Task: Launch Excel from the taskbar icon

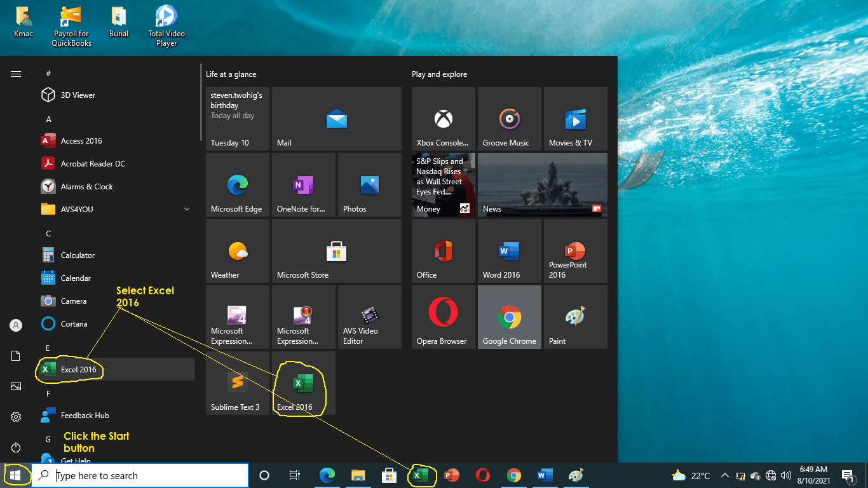Action: [421, 475]
